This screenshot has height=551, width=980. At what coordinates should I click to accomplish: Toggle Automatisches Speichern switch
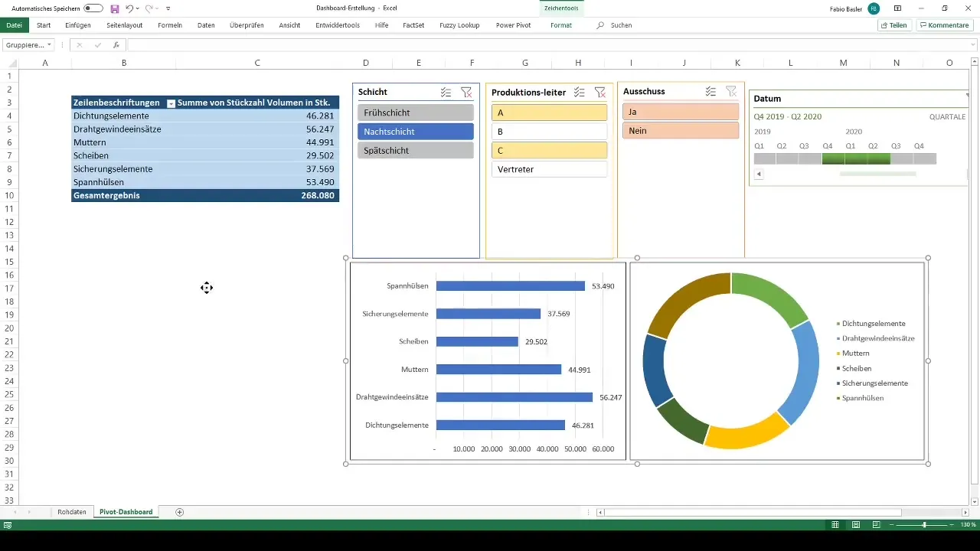[93, 8]
